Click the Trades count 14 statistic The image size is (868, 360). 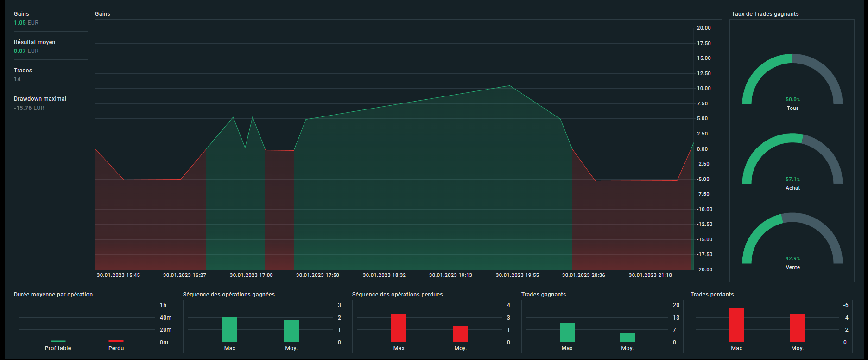click(18, 79)
